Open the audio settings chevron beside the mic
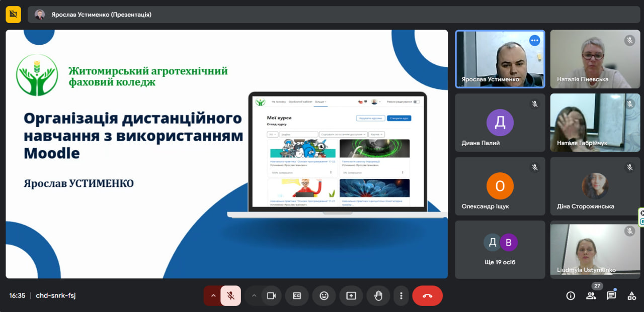The width and height of the screenshot is (644, 312). tap(213, 296)
